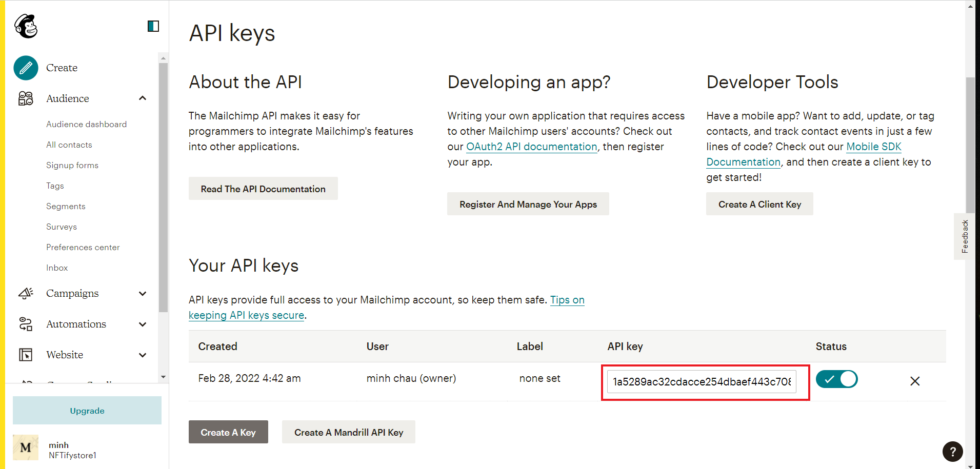
Task: Click Create A Client Key button
Action: click(759, 204)
